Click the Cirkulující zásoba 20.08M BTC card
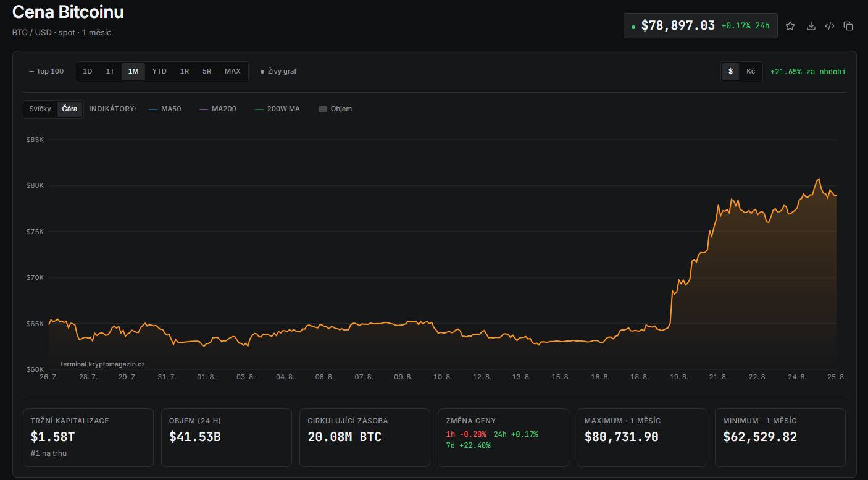 [x=365, y=437]
